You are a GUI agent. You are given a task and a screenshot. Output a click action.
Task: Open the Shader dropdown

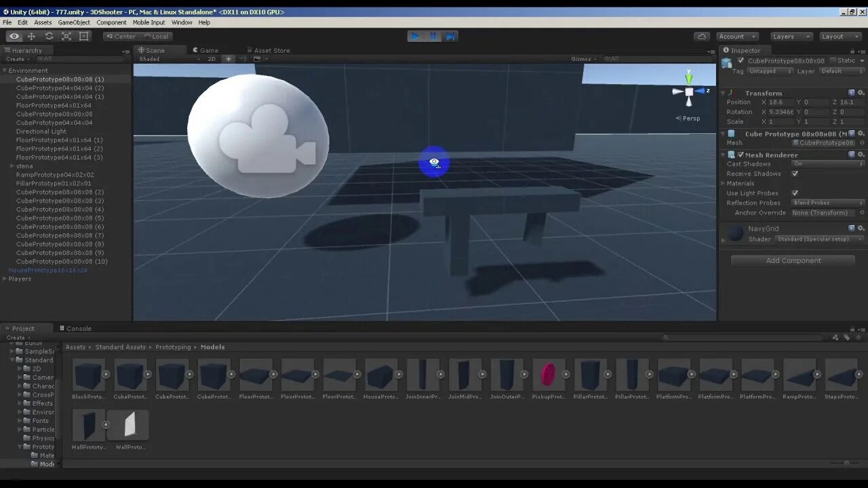tap(821, 239)
